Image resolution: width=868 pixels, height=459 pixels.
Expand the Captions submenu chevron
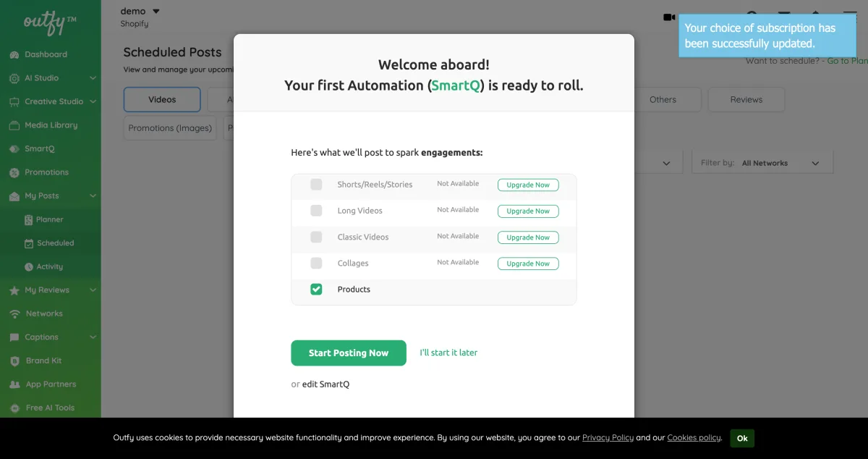93,337
